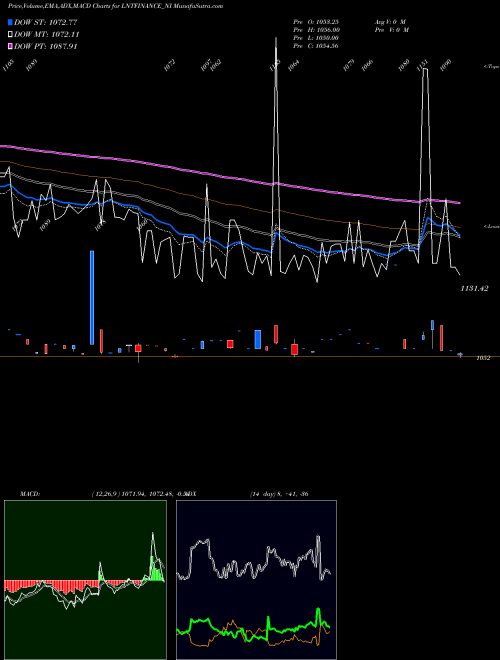Click the '<Tops' marker label
This screenshot has width=500, height=660.
492,67
